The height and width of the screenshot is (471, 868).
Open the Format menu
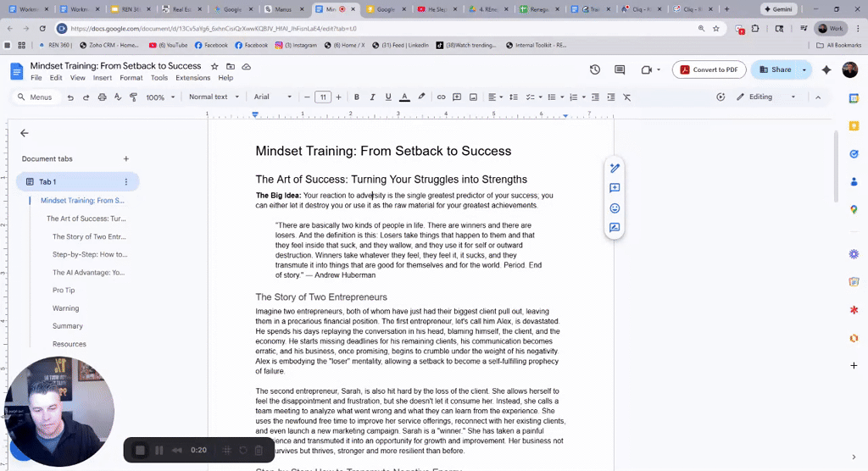pos(131,78)
